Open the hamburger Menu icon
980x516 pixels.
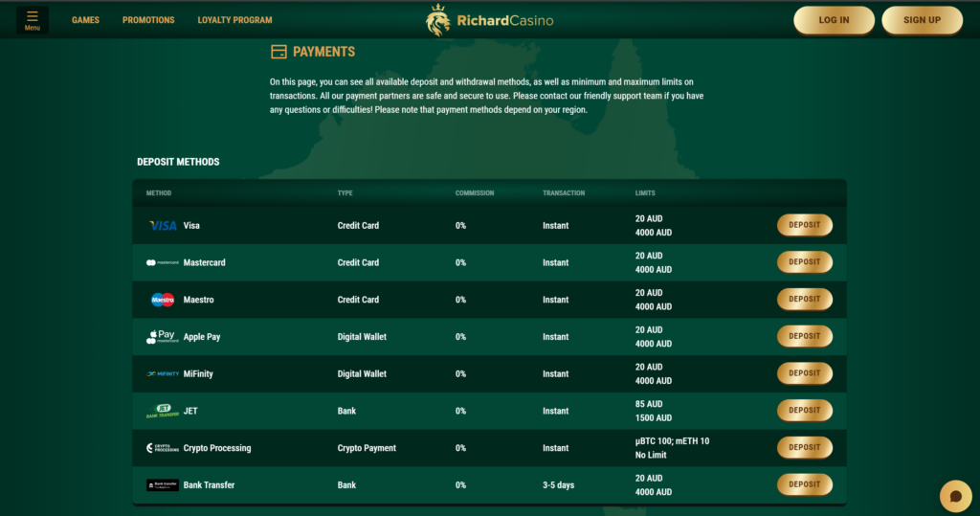pos(32,20)
